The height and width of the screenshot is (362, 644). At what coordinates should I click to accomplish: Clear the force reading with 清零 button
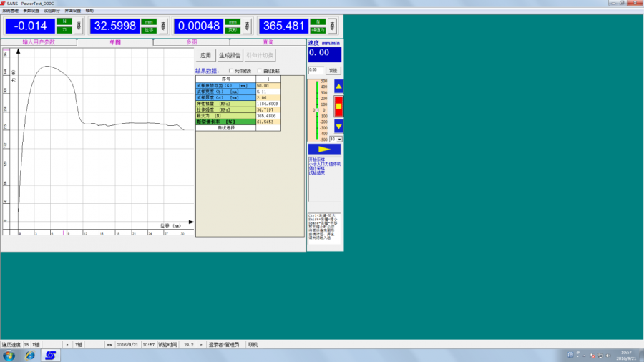tap(79, 26)
